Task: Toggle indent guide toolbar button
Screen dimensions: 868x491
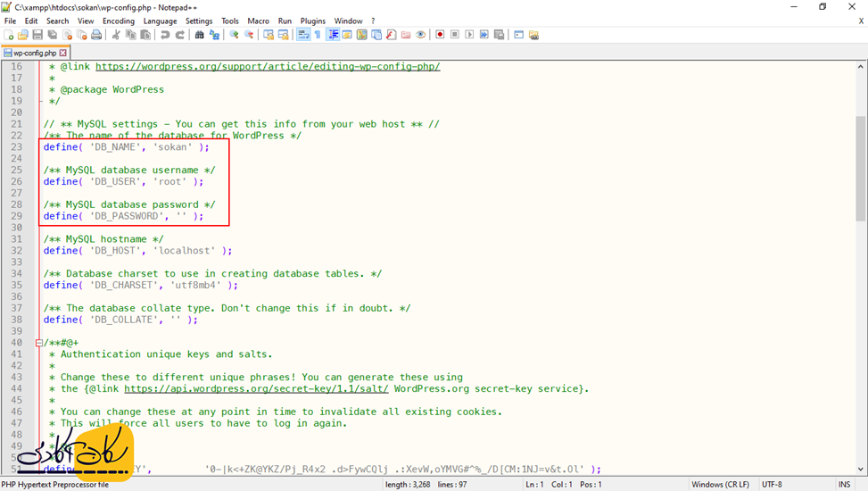Action: [334, 35]
